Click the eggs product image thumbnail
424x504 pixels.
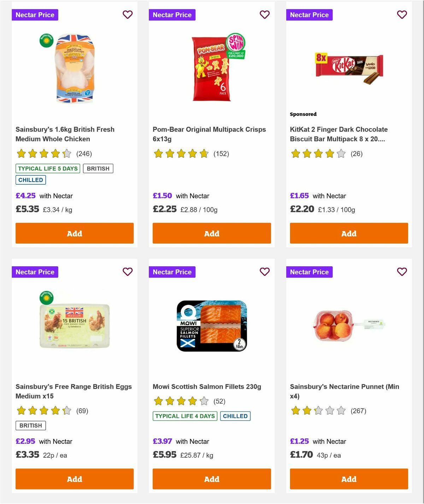(x=74, y=325)
